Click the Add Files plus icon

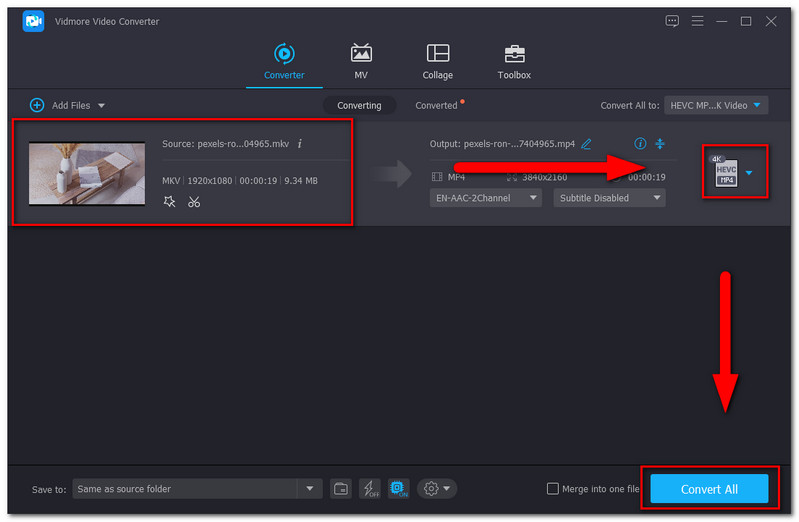pos(37,105)
